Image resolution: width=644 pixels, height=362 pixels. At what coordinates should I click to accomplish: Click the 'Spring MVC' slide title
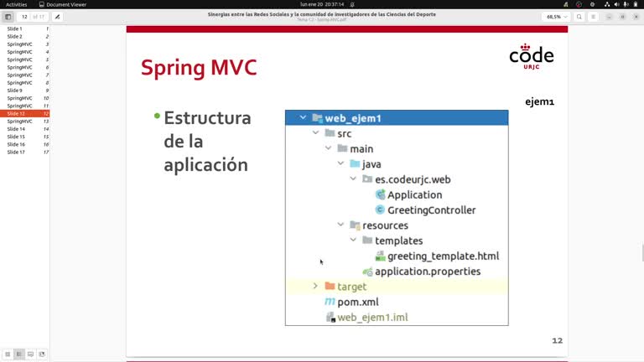point(199,68)
